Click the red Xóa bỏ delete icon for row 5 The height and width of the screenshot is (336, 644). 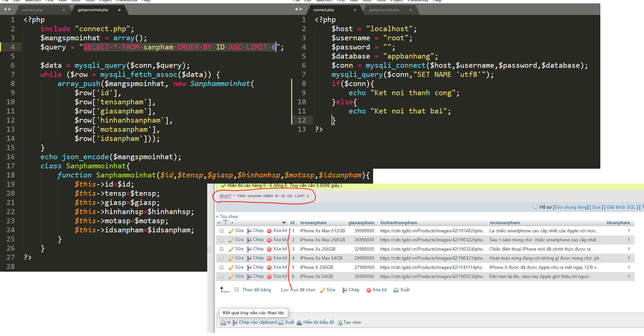click(269, 268)
